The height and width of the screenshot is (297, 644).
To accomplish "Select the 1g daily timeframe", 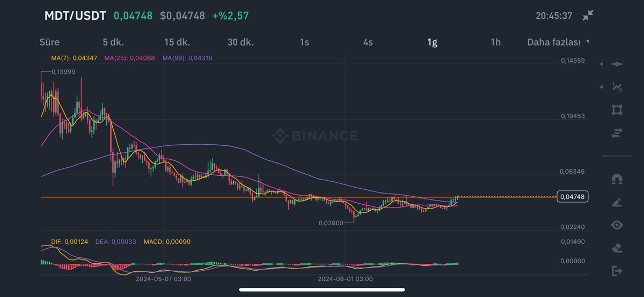I will pyautogui.click(x=432, y=42).
